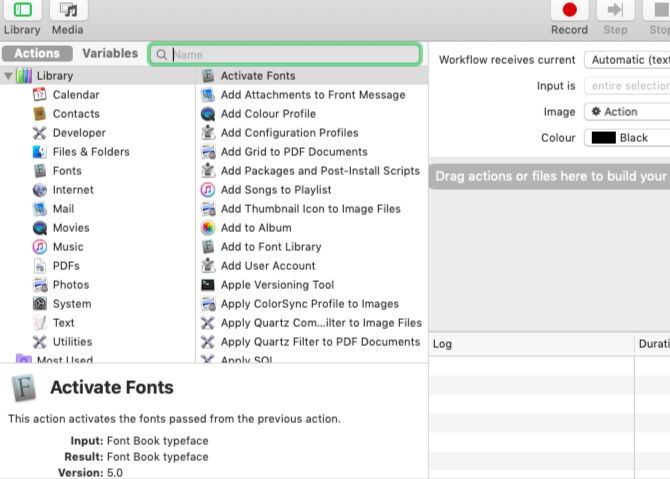The height and width of the screenshot is (479, 670).
Task: Open the Workflow receives current dropdown
Action: coord(626,60)
